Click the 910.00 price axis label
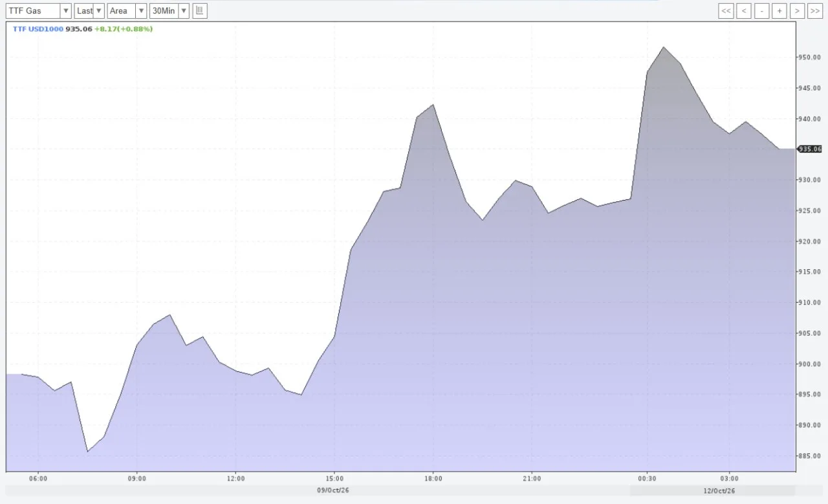 coord(811,303)
